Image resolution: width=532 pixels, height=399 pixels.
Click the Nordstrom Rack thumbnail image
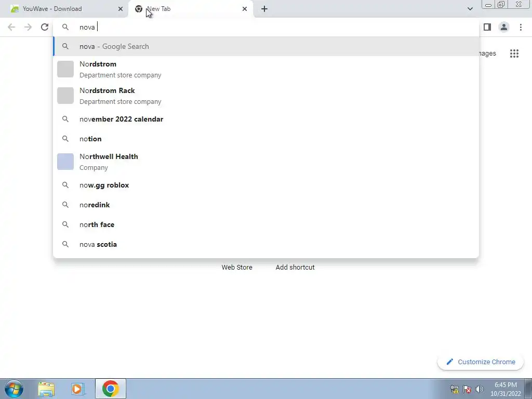(x=65, y=96)
